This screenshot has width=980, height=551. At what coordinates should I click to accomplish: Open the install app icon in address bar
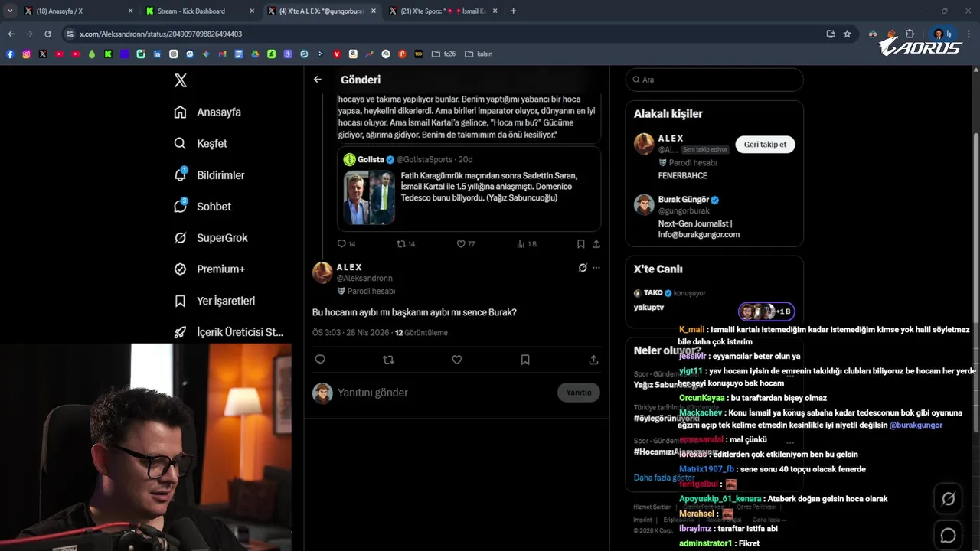[x=830, y=34]
